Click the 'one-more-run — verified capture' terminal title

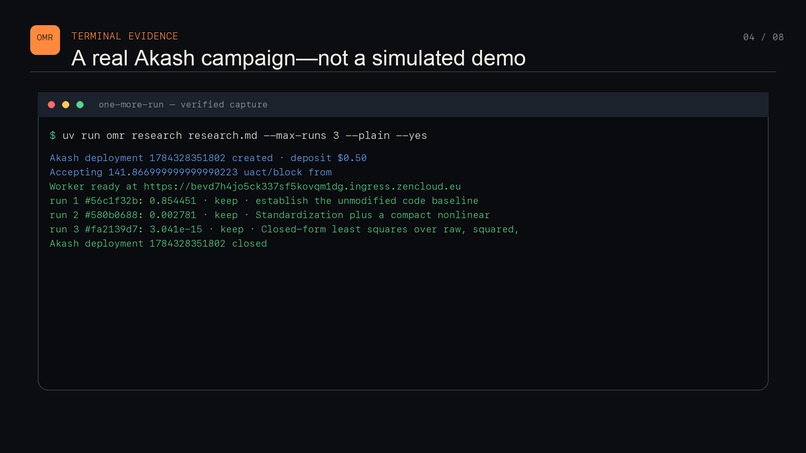click(x=183, y=104)
